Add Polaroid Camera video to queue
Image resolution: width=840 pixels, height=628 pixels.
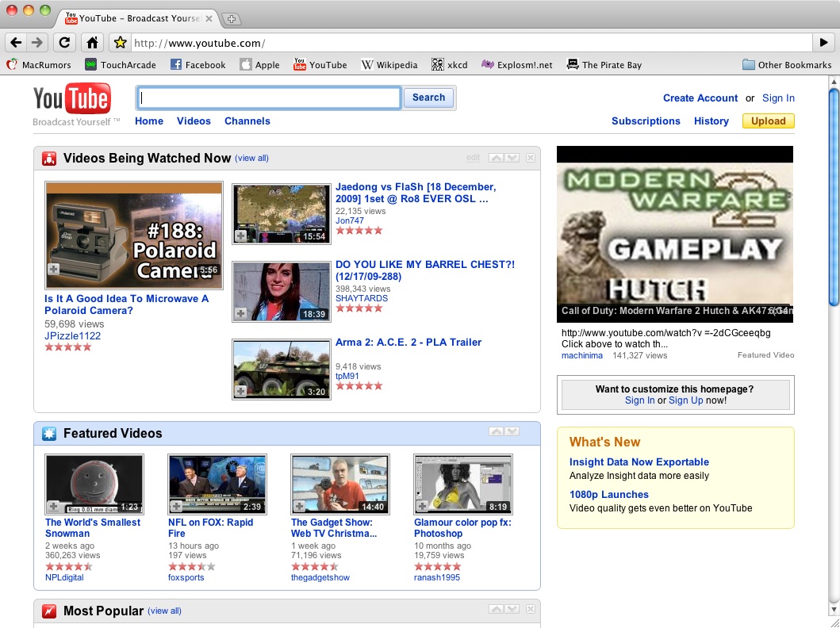[x=53, y=270]
